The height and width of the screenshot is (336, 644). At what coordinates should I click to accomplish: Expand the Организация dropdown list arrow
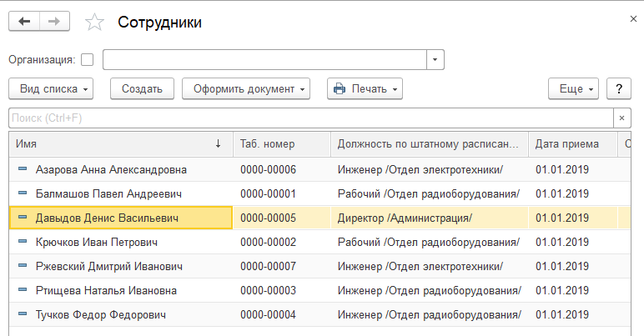(x=435, y=60)
